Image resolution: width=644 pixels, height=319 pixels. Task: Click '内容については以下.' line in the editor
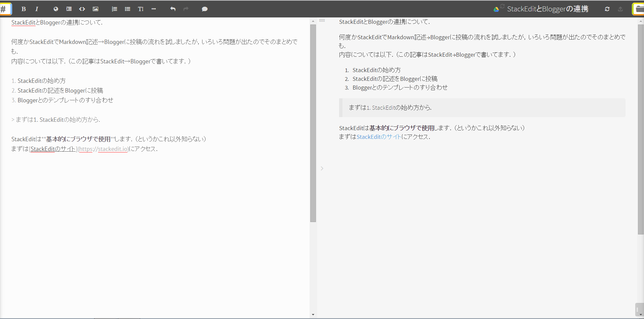[101, 61]
